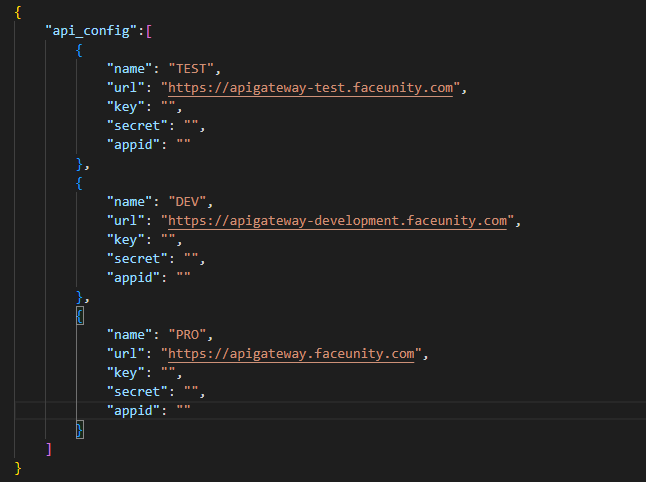Open the apigateway-test.faceunity.com URL link
This screenshot has height=482, width=646.
click(310, 88)
